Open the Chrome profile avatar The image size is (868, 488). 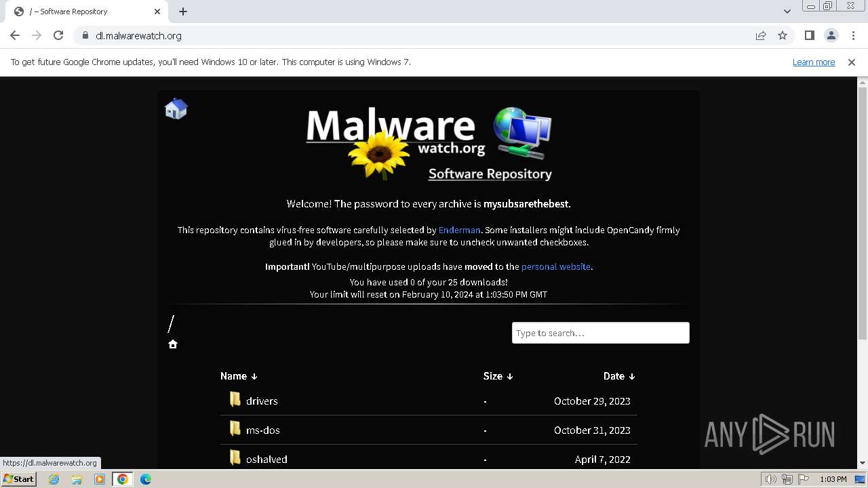(831, 35)
